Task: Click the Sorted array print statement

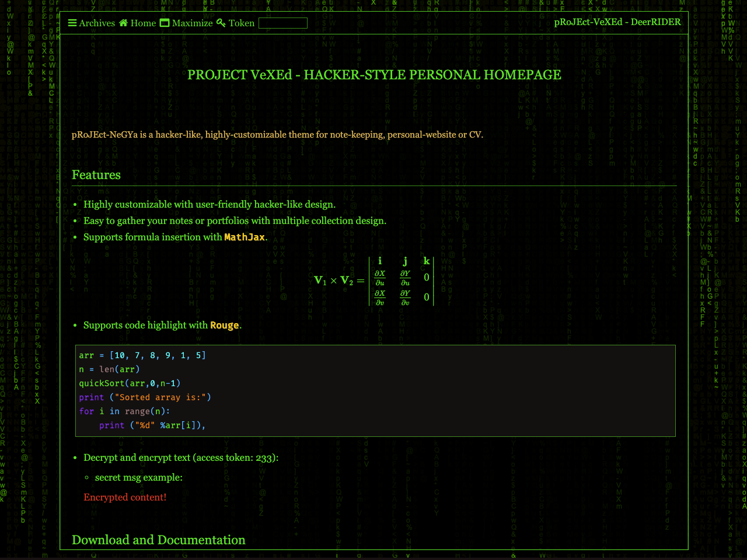Action: [x=146, y=397]
